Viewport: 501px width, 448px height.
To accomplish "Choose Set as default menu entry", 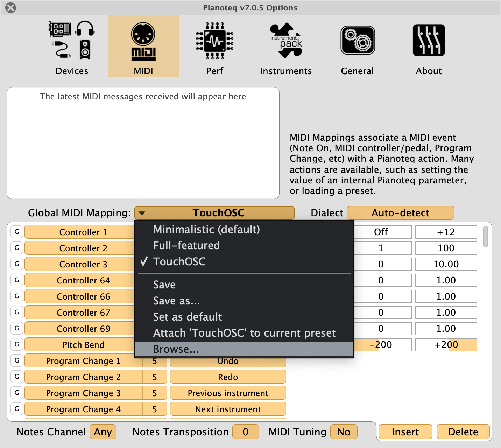I will tap(244, 317).
